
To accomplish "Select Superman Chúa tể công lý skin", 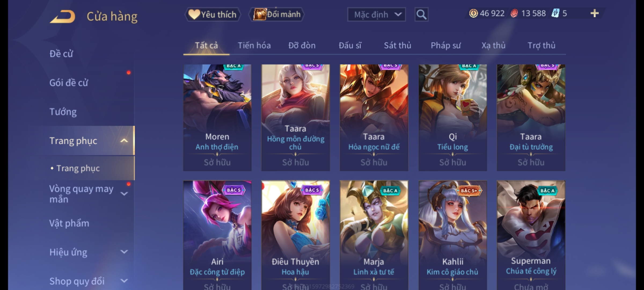I will 531,235.
